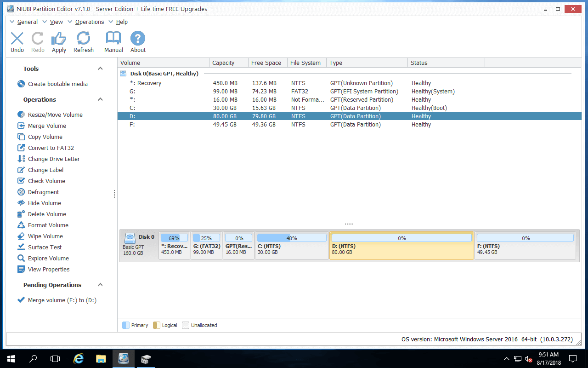Click the Refresh toolbar icon
The image size is (588, 368).
[x=83, y=39]
